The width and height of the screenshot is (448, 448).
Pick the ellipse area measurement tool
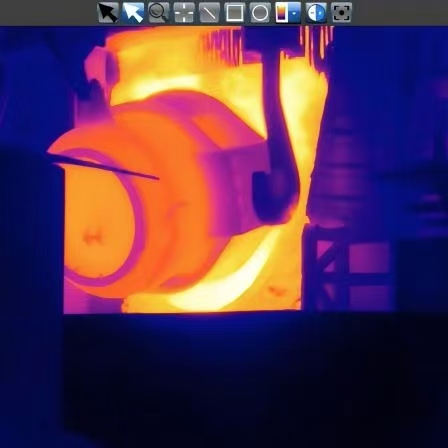click(x=260, y=13)
